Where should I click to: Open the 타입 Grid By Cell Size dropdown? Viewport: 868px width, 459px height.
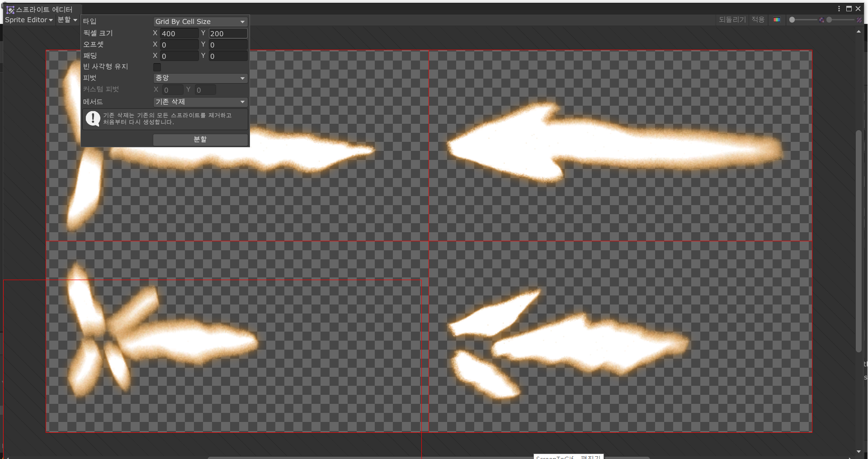(x=200, y=22)
